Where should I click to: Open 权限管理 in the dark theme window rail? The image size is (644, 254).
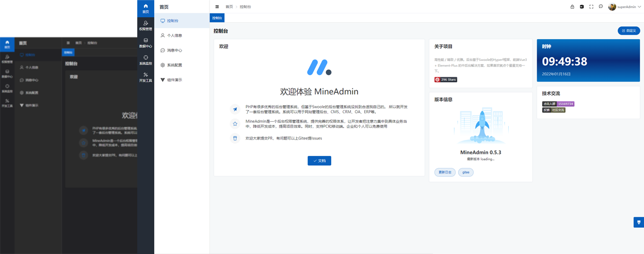pyautogui.click(x=7, y=59)
